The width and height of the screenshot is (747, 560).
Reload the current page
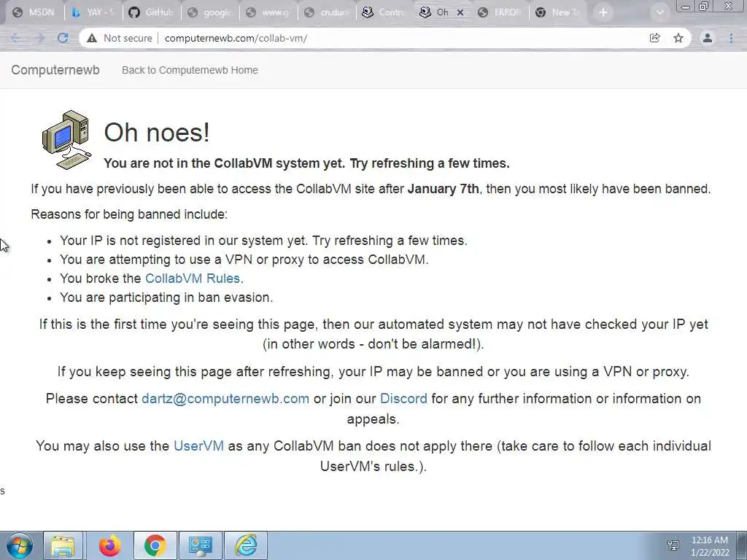point(63,38)
